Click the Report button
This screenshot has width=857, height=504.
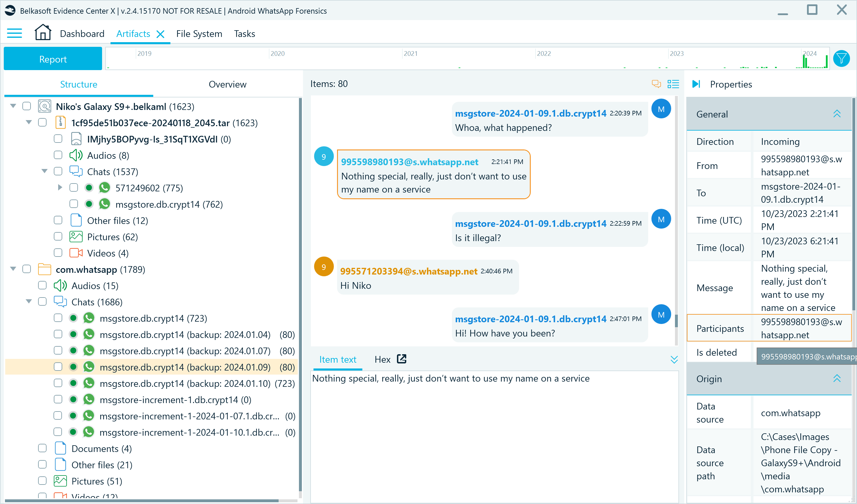coord(53,59)
